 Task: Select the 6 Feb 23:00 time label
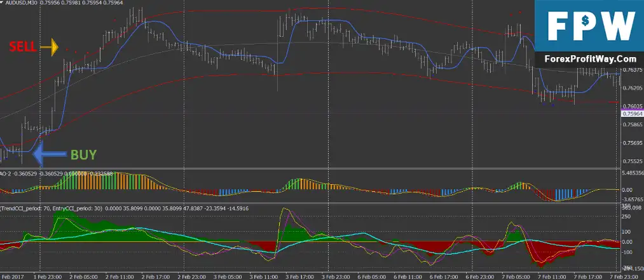click(481, 277)
